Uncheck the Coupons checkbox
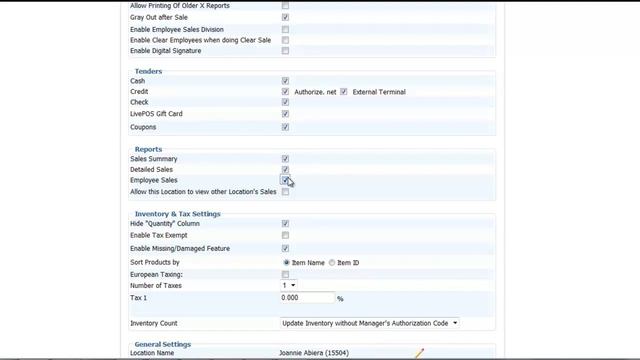This screenshot has width=640, height=360. (285, 127)
